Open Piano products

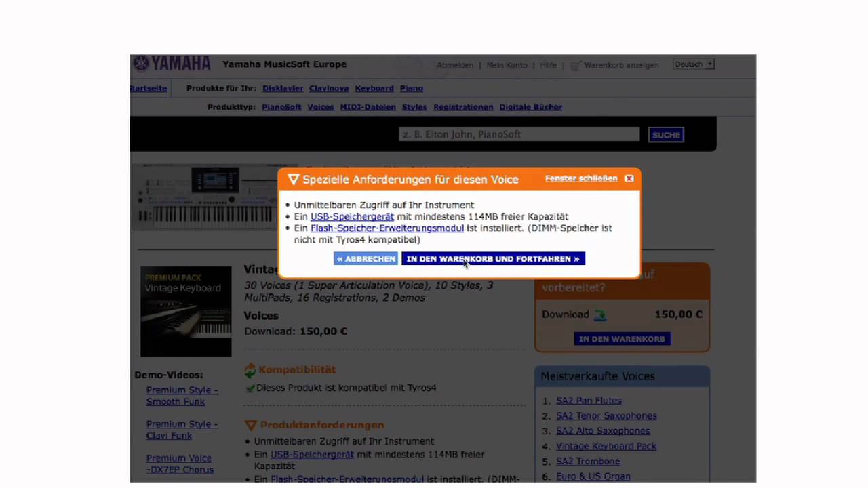(x=412, y=88)
